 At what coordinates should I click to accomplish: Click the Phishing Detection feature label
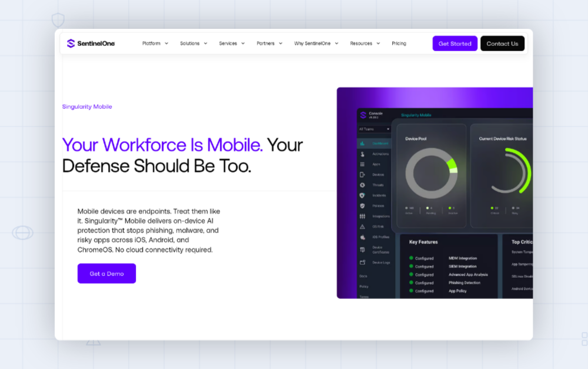pos(465,282)
